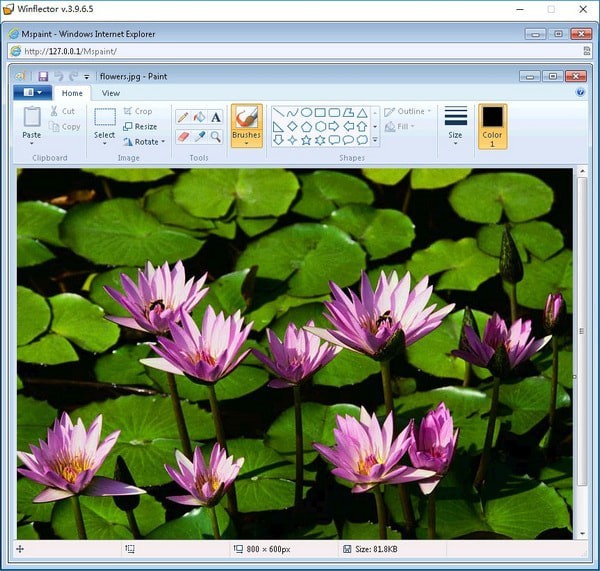Expand the Shapes gallery more arrow
The width and height of the screenshot is (600, 571).
pos(376,141)
